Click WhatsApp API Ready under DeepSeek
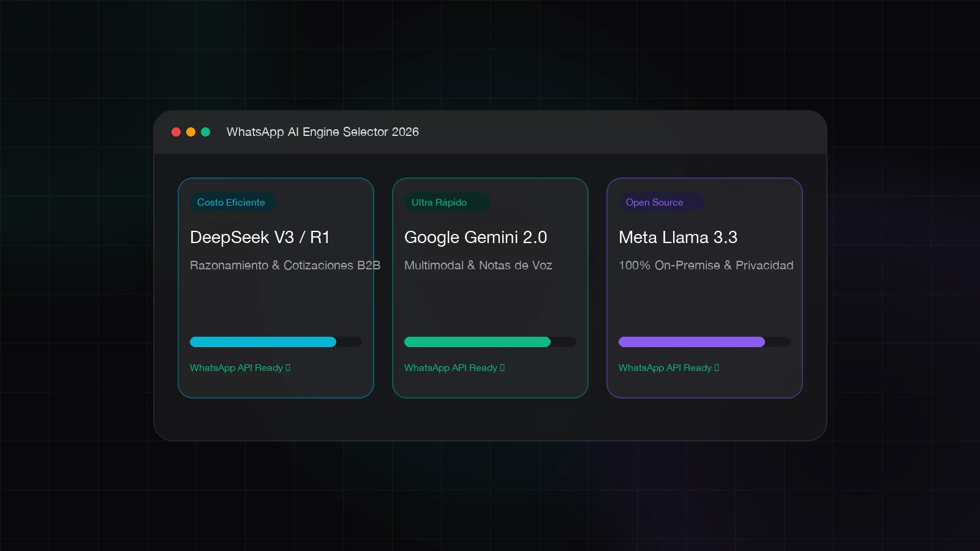The image size is (980, 551). pyautogui.click(x=240, y=367)
